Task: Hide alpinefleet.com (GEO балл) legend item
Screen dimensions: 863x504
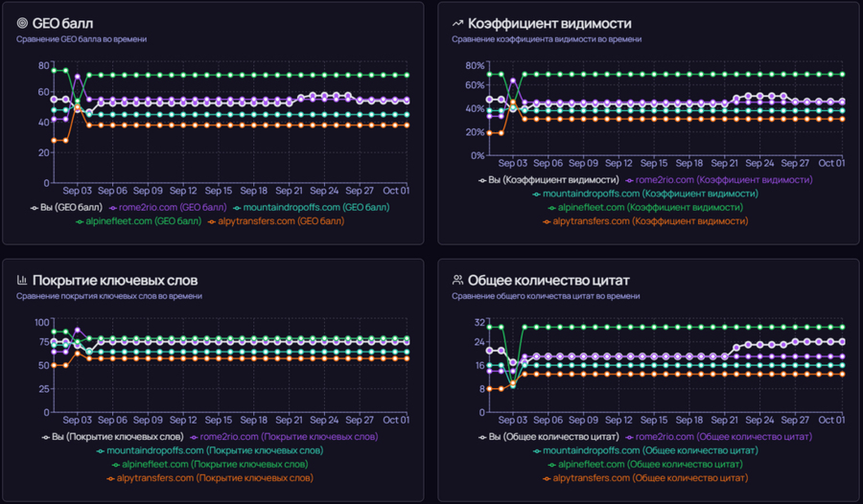Action: pyautogui.click(x=144, y=220)
